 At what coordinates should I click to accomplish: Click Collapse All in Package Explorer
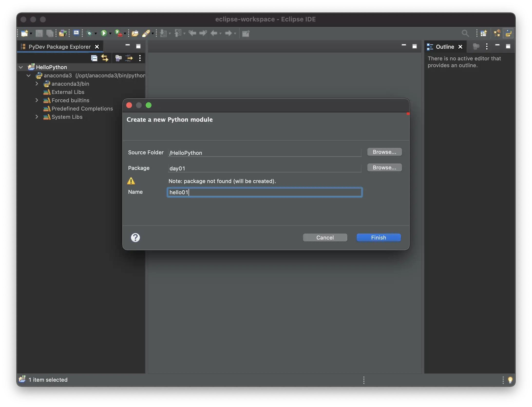94,58
